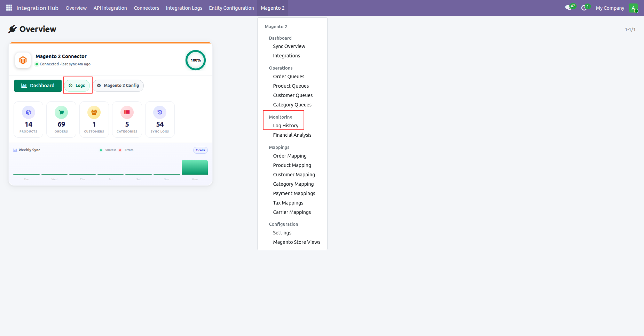
Task: Open the Dashboard button
Action: pyautogui.click(x=38, y=86)
